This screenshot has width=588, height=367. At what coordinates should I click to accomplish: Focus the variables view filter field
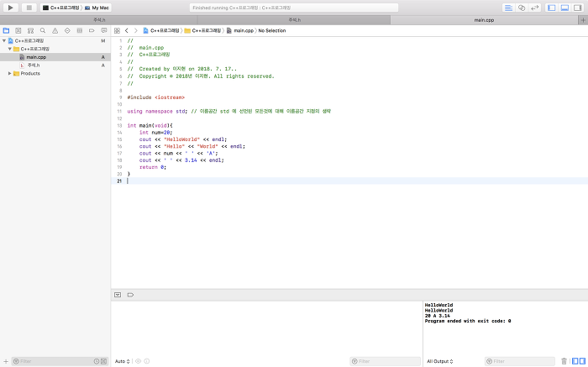(385, 361)
